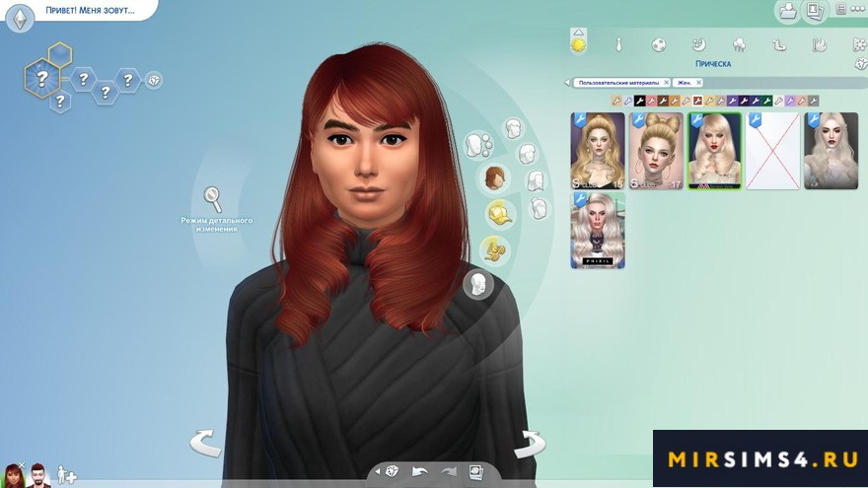Image resolution: width=868 pixels, height=488 pixels.
Task: Rotate the Sim to the left
Action: 205,443
